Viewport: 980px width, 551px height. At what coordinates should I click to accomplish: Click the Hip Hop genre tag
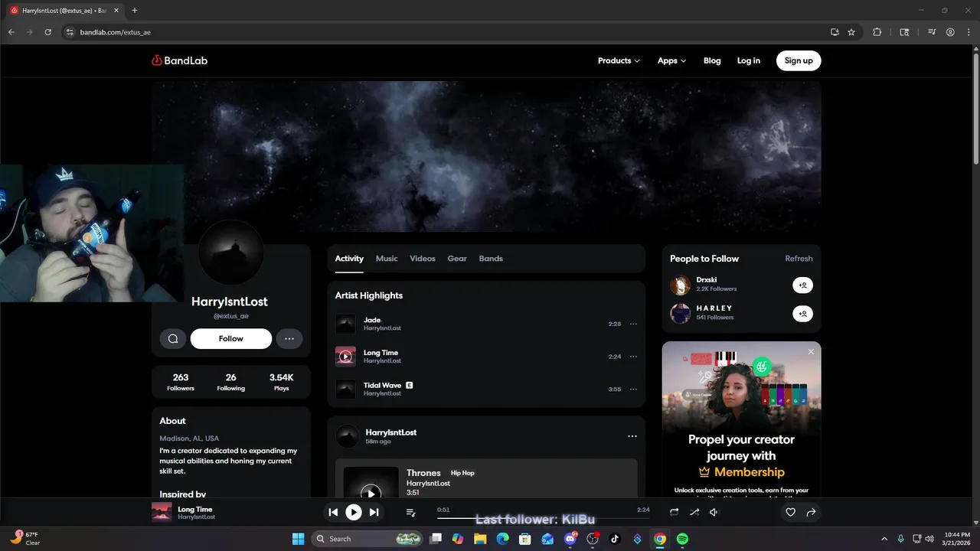[x=462, y=473]
